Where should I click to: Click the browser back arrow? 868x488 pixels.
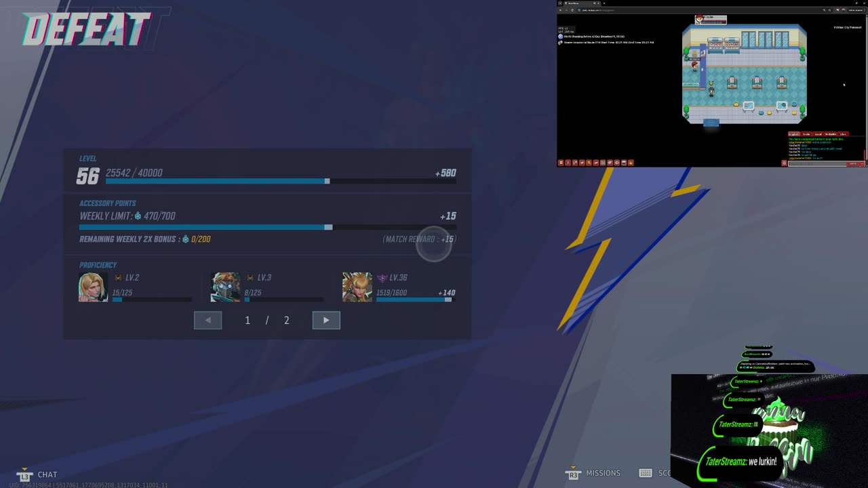tap(560, 10)
